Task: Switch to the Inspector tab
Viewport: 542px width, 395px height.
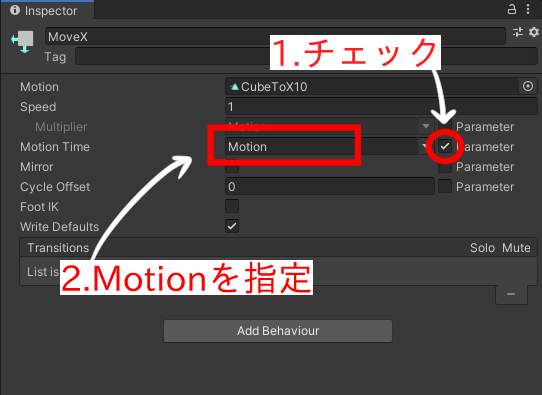Action: [x=47, y=11]
